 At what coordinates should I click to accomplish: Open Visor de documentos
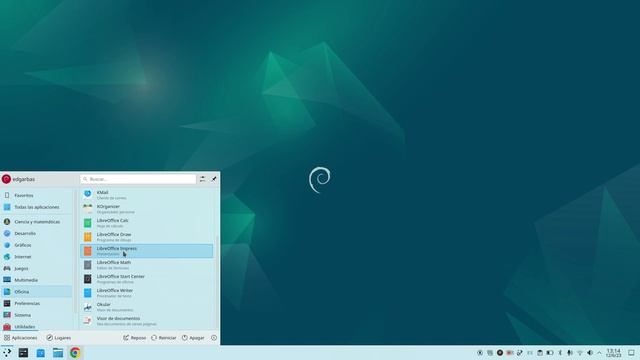147,321
